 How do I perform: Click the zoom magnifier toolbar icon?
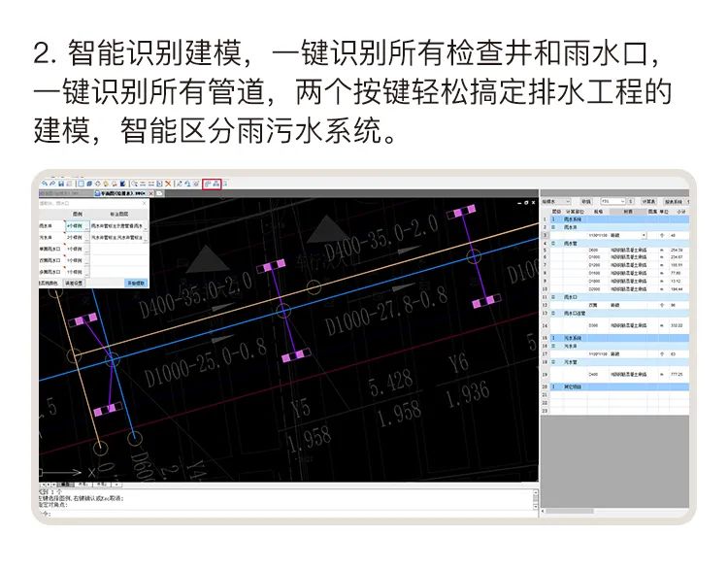click(134, 183)
